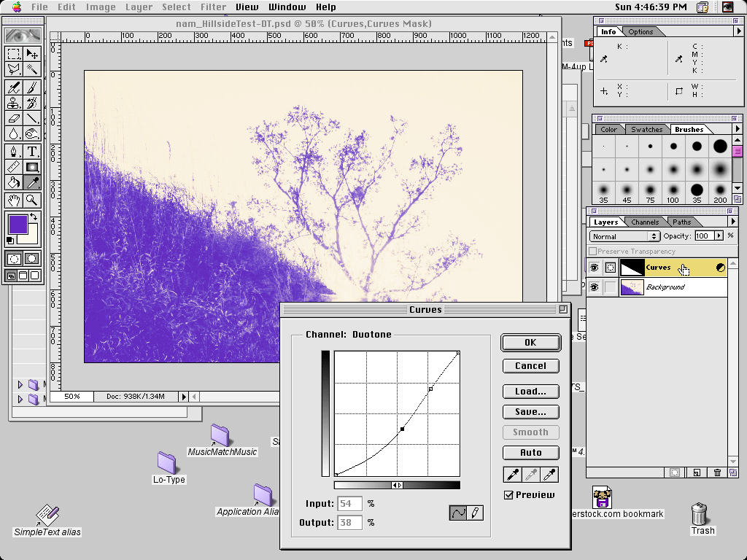Select the Rubber Stamp tool

coord(14,102)
